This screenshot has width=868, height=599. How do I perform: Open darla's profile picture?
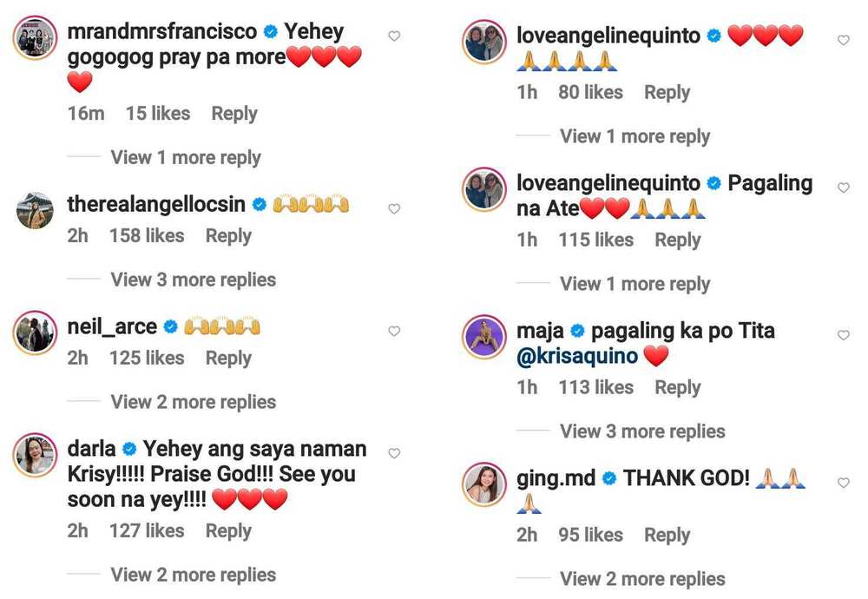(x=35, y=455)
